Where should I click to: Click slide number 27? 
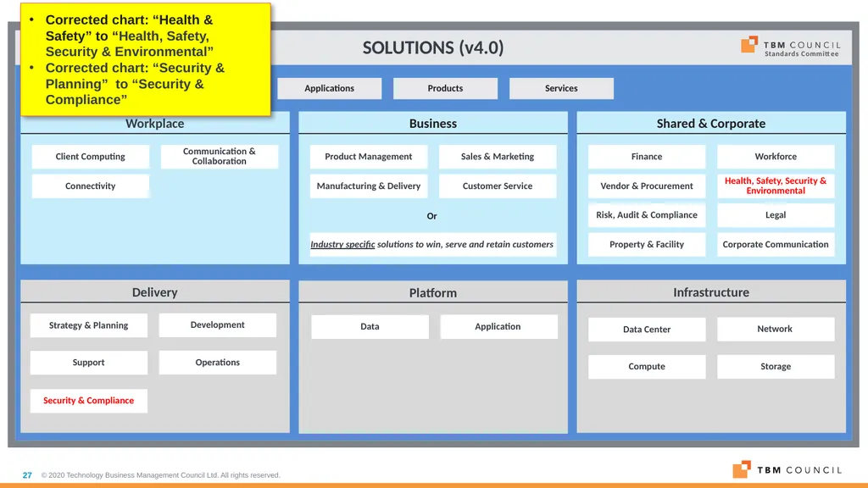(x=27, y=475)
